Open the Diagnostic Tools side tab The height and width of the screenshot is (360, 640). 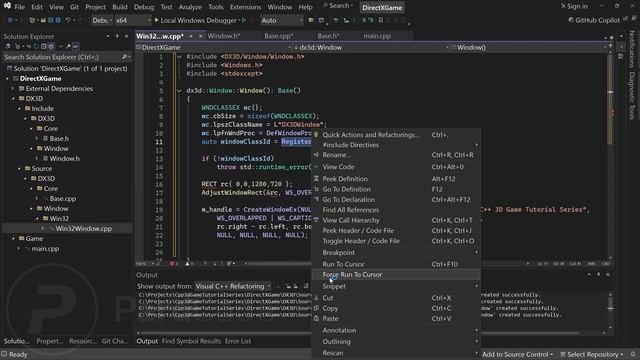tap(632, 96)
